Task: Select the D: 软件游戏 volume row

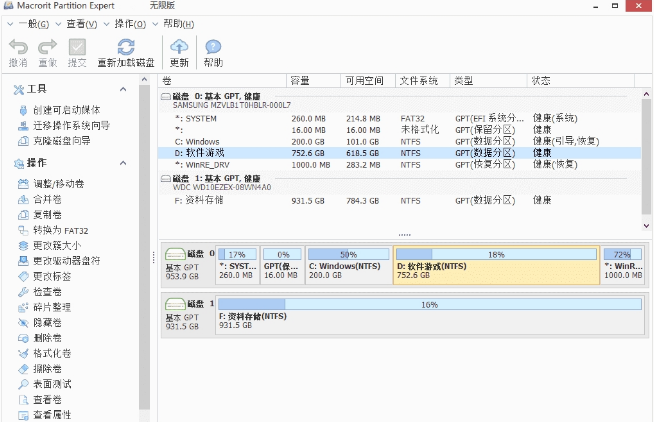Action: [x=400, y=153]
